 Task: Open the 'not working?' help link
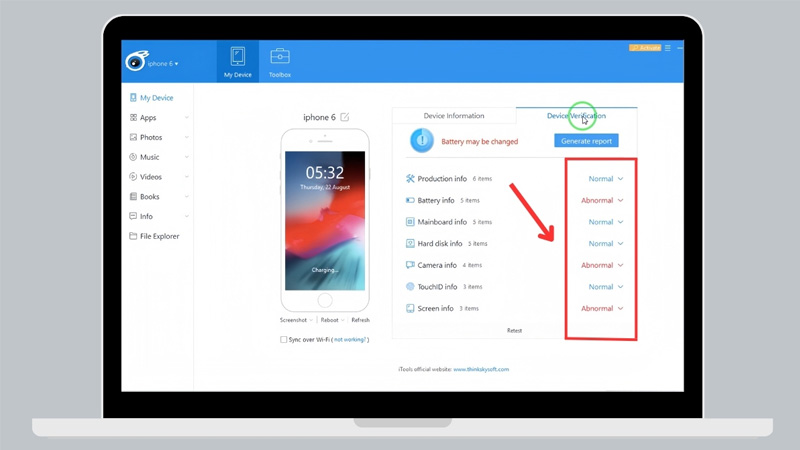tap(350, 339)
